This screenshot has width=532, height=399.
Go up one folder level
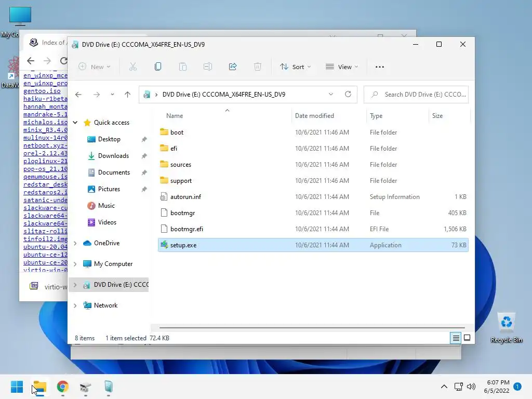click(x=128, y=95)
